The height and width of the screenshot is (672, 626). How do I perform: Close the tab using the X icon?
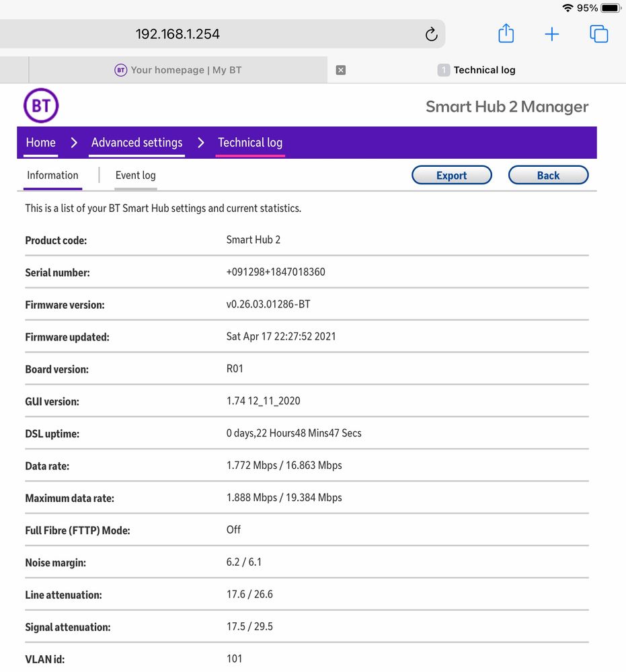coord(341,70)
